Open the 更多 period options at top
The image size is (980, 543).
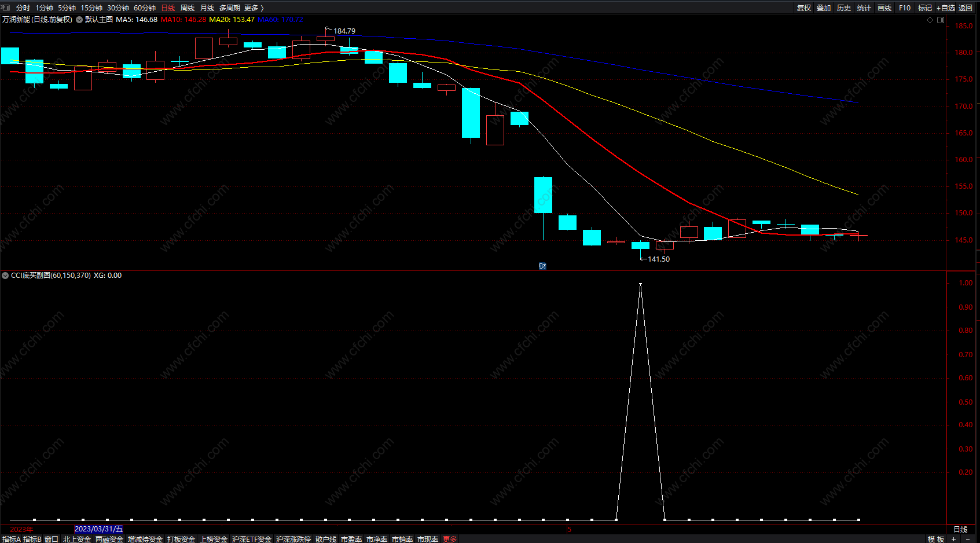point(254,8)
